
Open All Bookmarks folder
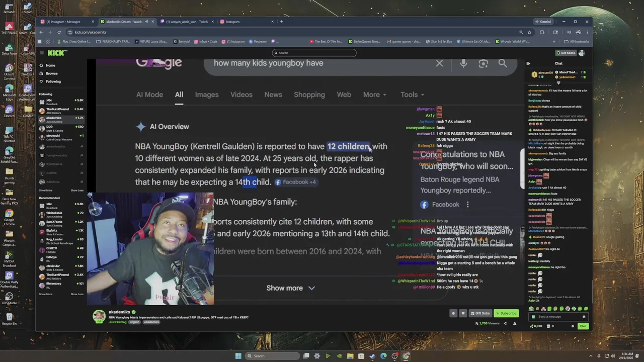point(577,42)
